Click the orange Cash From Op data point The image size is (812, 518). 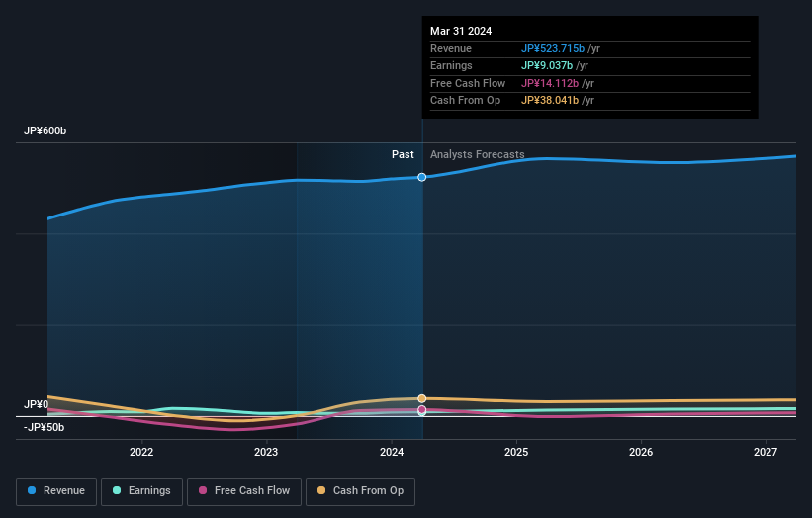tap(422, 398)
